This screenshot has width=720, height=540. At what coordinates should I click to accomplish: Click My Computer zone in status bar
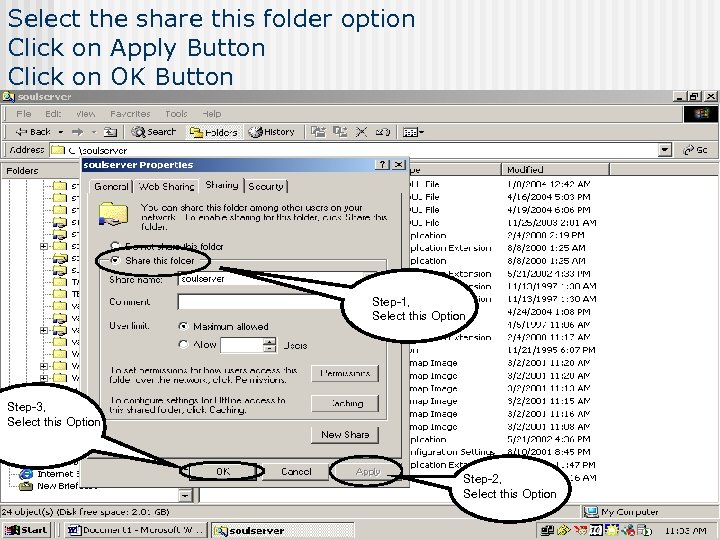click(x=621, y=512)
